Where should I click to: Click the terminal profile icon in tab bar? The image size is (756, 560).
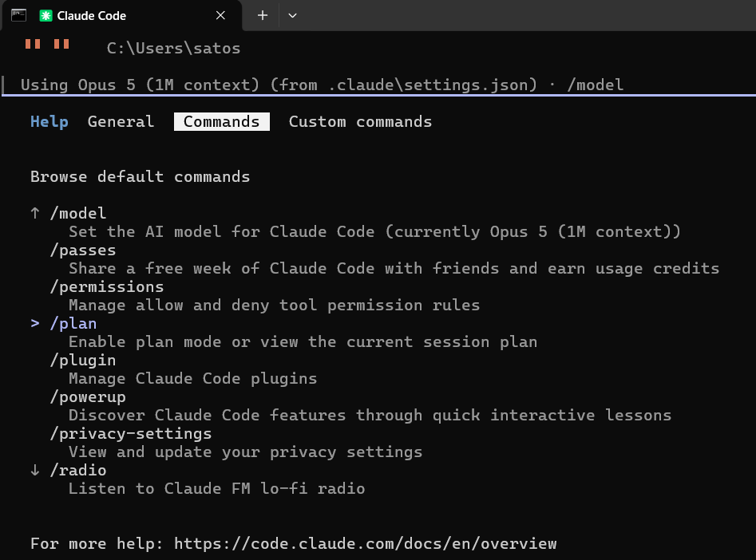[19, 15]
